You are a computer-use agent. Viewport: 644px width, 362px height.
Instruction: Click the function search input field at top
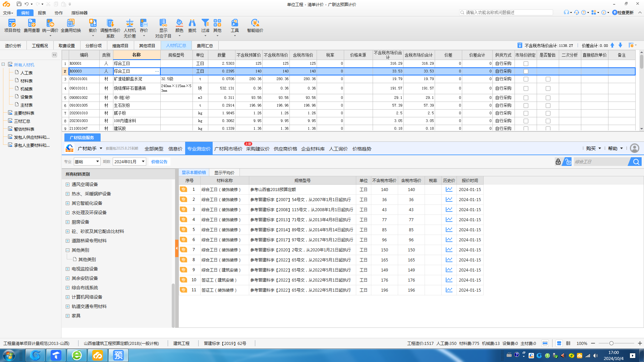[506, 12]
